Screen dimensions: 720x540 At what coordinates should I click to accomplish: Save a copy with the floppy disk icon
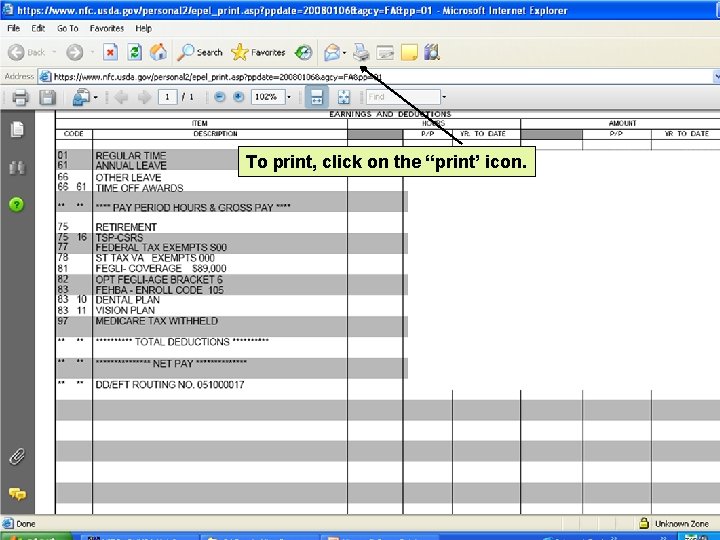(x=47, y=97)
